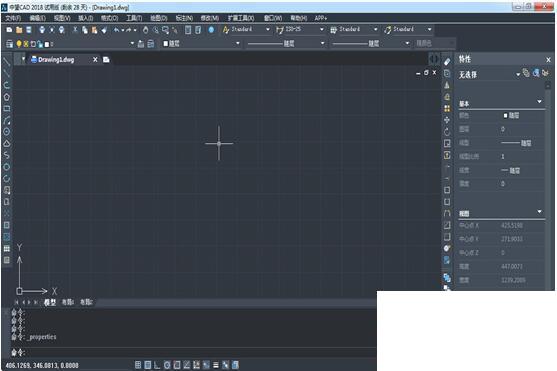
Task: Click the white color swatch in properties panel
Action: pos(505,116)
